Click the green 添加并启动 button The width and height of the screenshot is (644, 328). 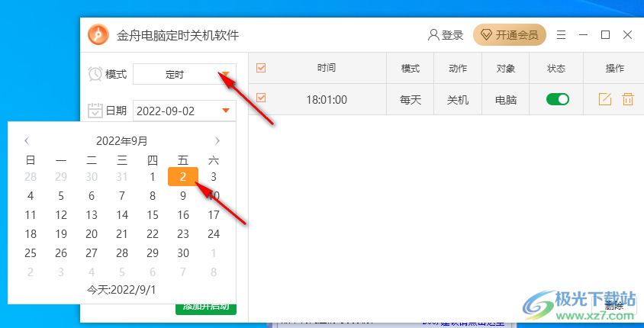coord(206,309)
